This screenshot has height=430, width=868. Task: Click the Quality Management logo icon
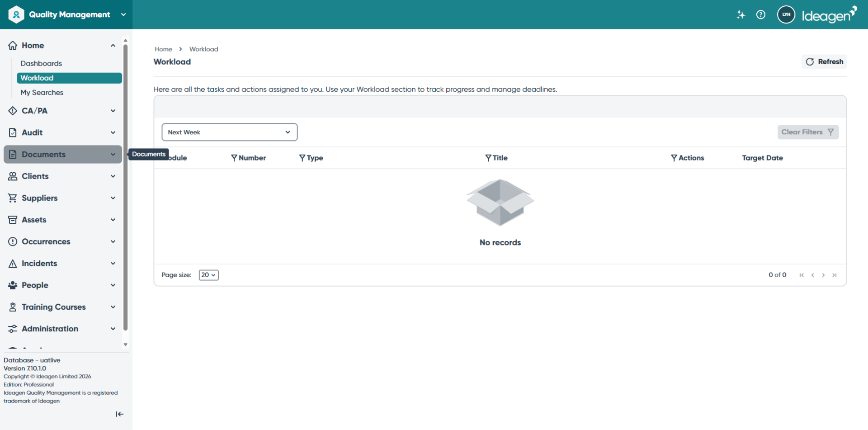click(16, 14)
